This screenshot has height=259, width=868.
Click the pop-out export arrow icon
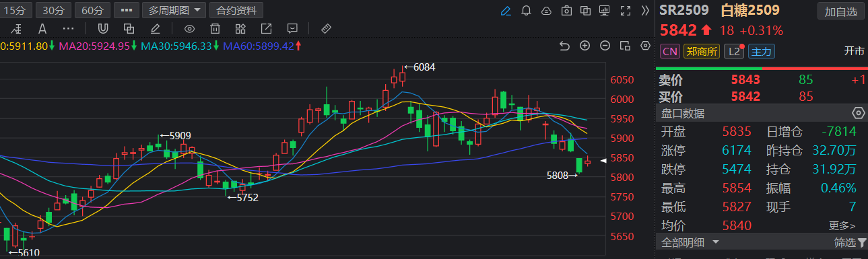point(266,29)
